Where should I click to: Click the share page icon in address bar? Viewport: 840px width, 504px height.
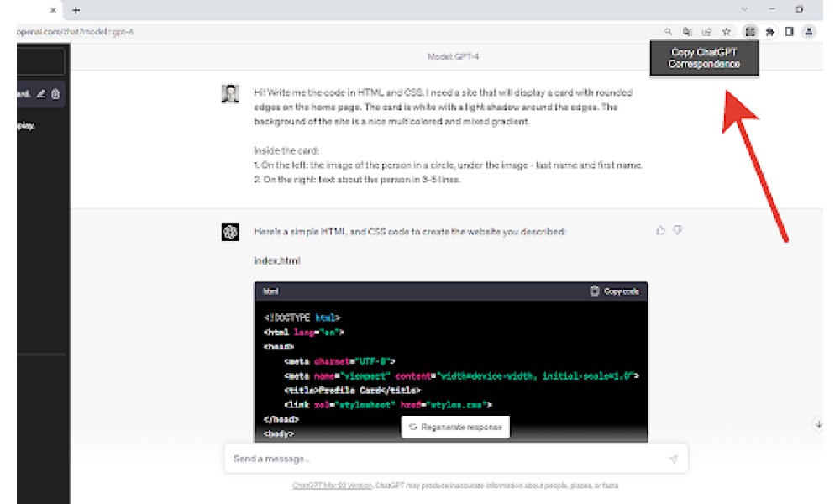point(706,32)
